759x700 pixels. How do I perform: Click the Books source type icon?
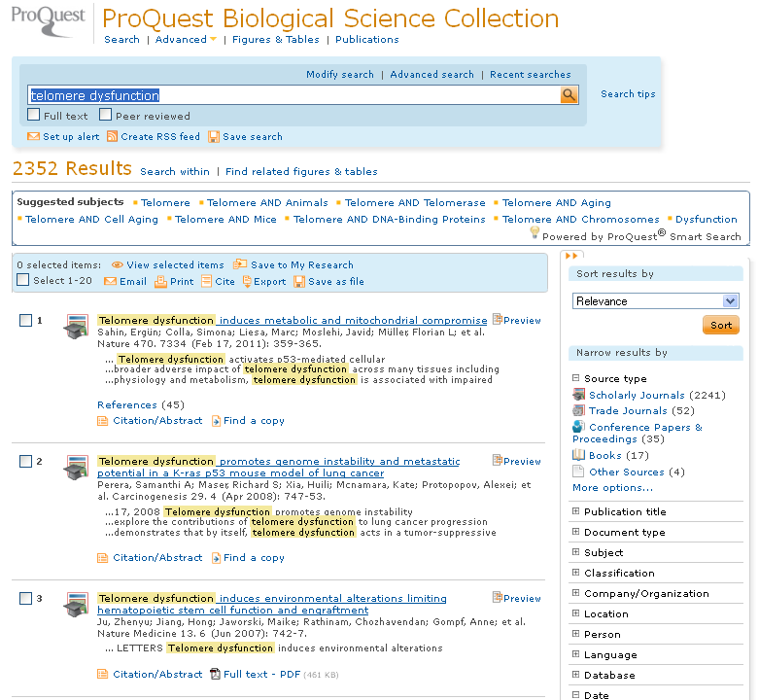[578, 455]
